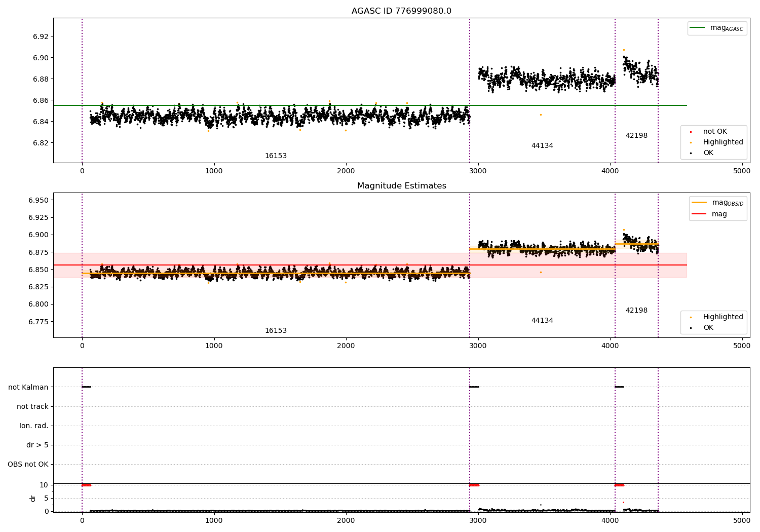Click the 'not Kalman' markers at start of 44134

[x=474, y=387]
